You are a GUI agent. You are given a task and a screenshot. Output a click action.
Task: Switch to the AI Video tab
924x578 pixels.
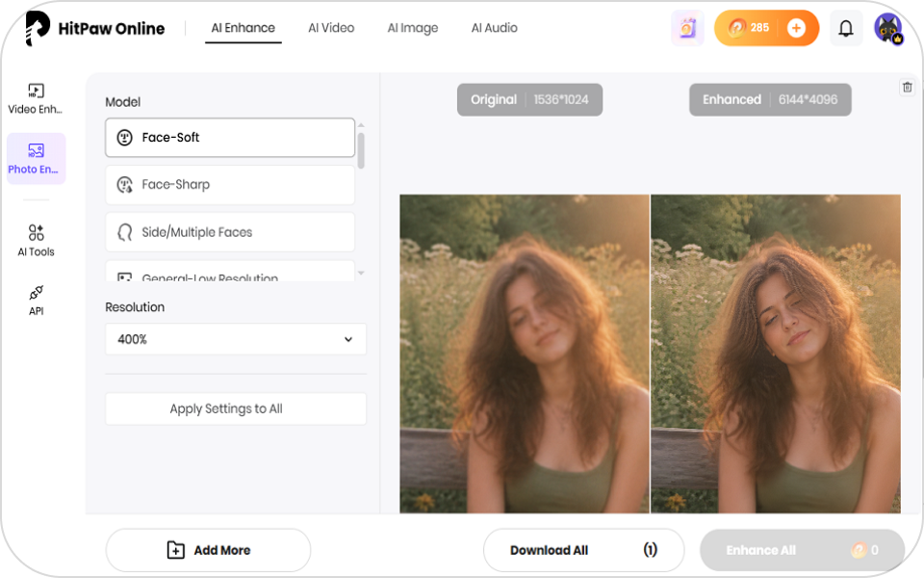[331, 28]
